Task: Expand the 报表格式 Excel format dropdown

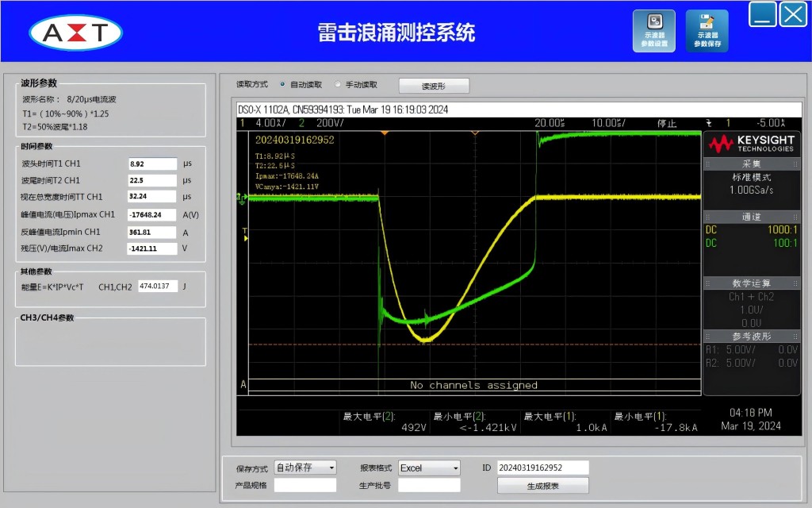Action: [x=429, y=468]
